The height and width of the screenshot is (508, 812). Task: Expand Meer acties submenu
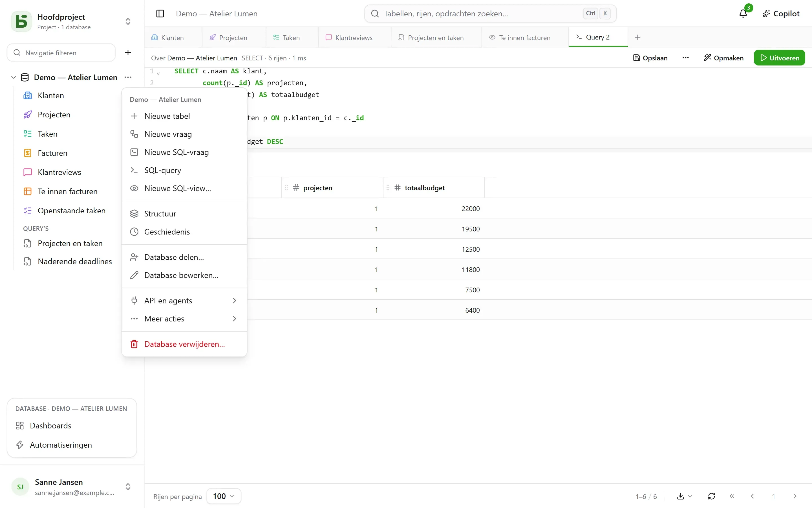tap(184, 319)
